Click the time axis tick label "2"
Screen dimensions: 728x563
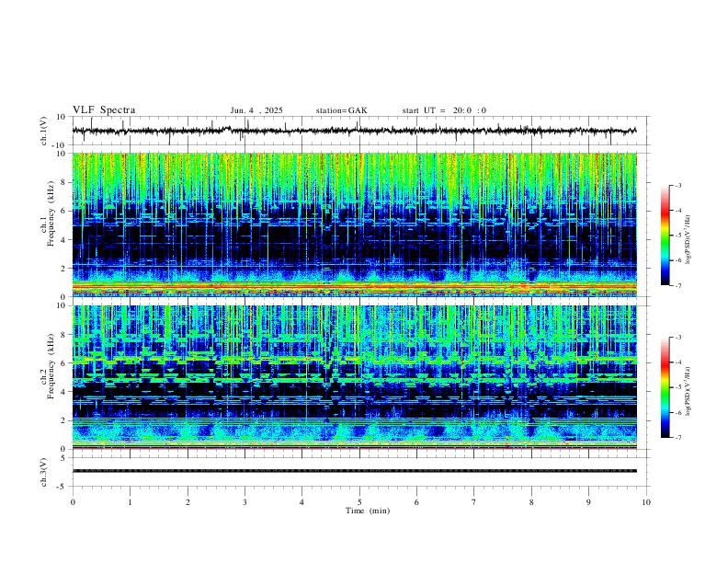pos(188,502)
